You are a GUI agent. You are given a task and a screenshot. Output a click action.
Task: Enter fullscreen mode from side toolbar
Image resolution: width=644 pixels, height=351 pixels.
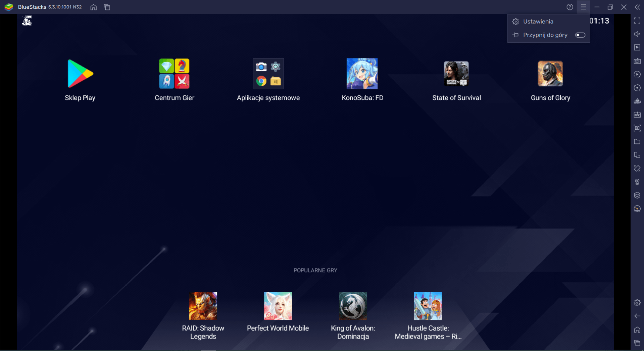click(637, 21)
